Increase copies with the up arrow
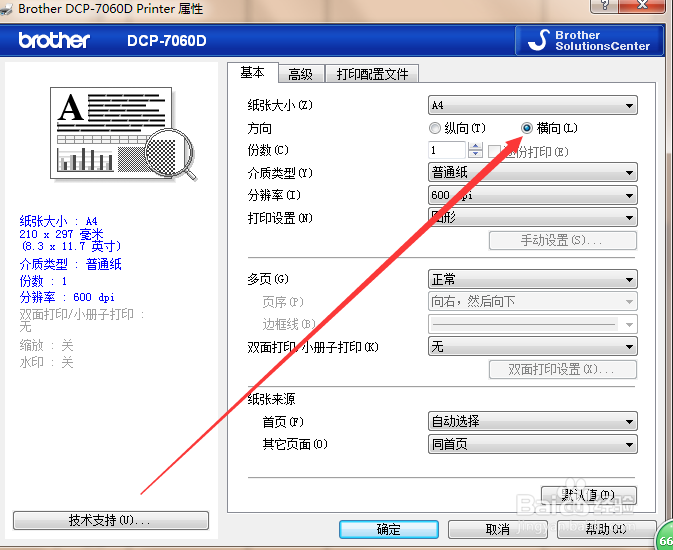Image resolution: width=673 pixels, height=550 pixels. tap(476, 146)
